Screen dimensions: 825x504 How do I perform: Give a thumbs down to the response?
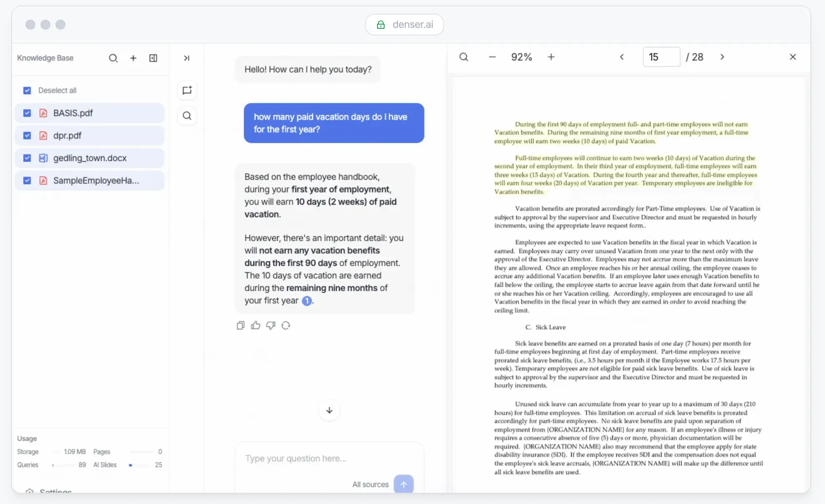click(x=270, y=325)
